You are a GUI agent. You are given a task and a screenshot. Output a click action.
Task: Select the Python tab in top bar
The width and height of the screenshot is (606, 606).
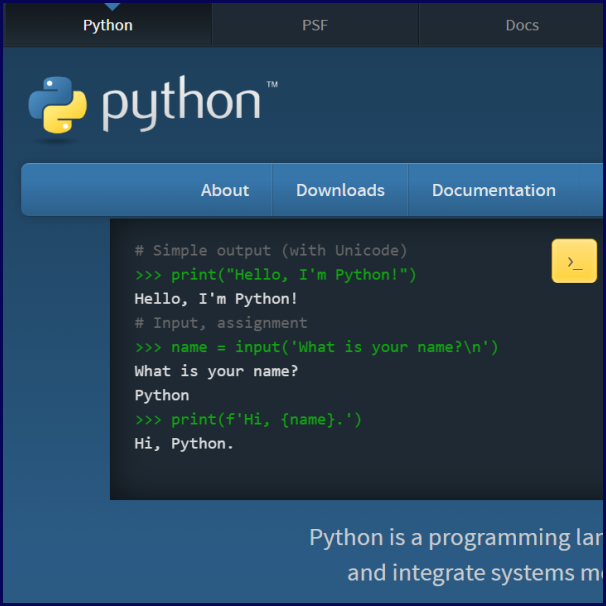pyautogui.click(x=108, y=25)
